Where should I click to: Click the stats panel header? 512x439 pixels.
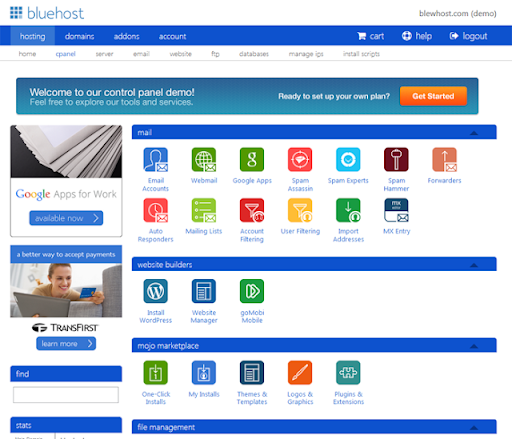66,425
